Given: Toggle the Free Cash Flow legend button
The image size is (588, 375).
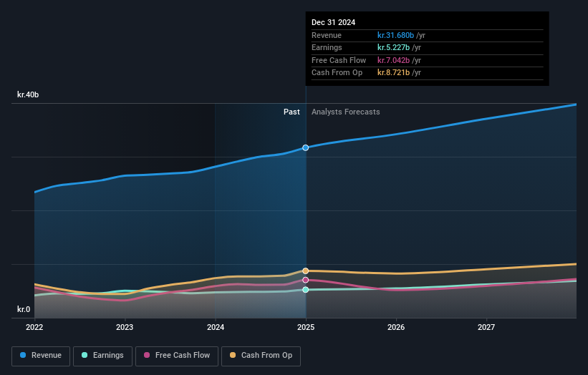Looking at the screenshot, I should pyautogui.click(x=177, y=356).
